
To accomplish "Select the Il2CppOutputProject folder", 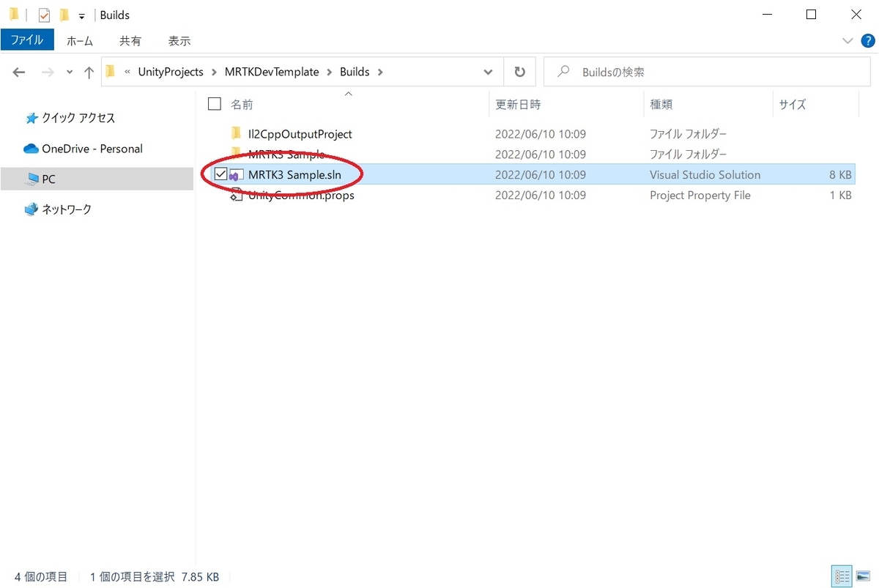I will (x=300, y=134).
